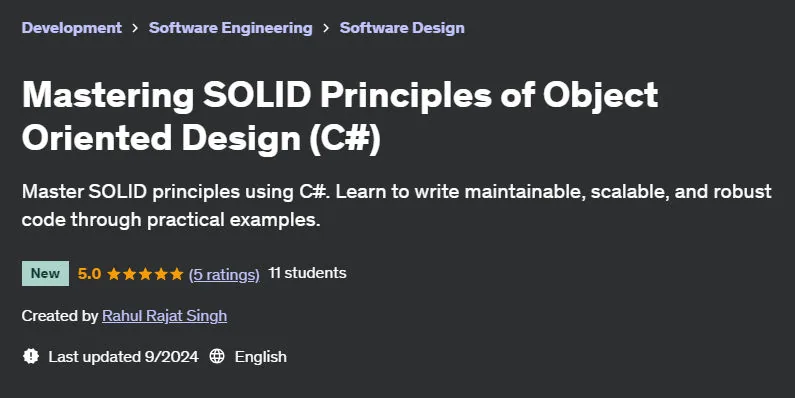
Task: Go to Software Engineering breadcrumb
Action: pyautogui.click(x=231, y=28)
